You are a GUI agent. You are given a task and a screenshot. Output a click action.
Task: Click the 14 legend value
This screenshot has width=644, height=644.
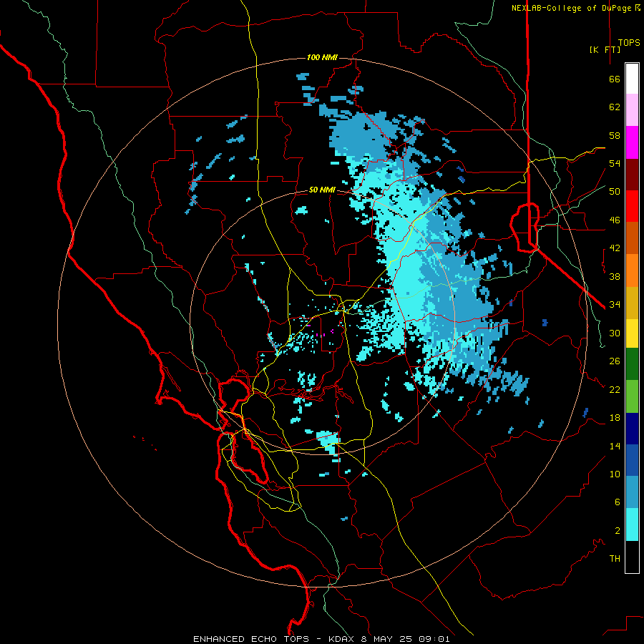point(615,446)
